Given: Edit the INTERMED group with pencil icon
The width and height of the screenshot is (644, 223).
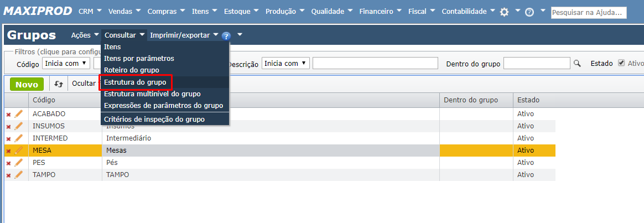Looking at the screenshot, I should (18, 138).
